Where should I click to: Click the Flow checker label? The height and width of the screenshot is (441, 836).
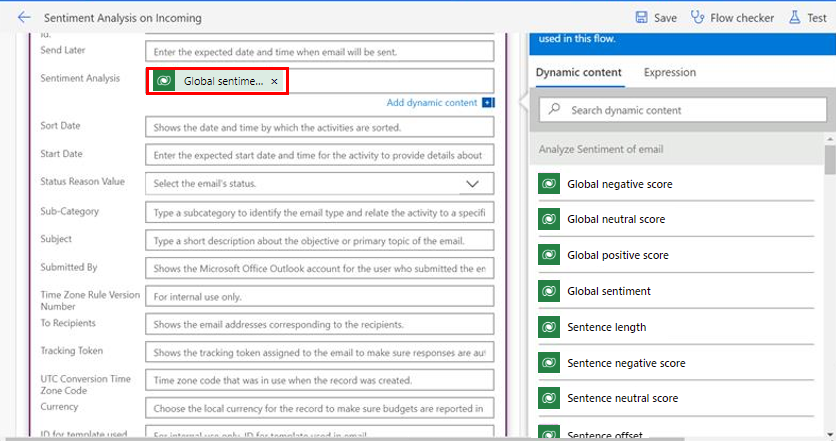click(x=742, y=18)
